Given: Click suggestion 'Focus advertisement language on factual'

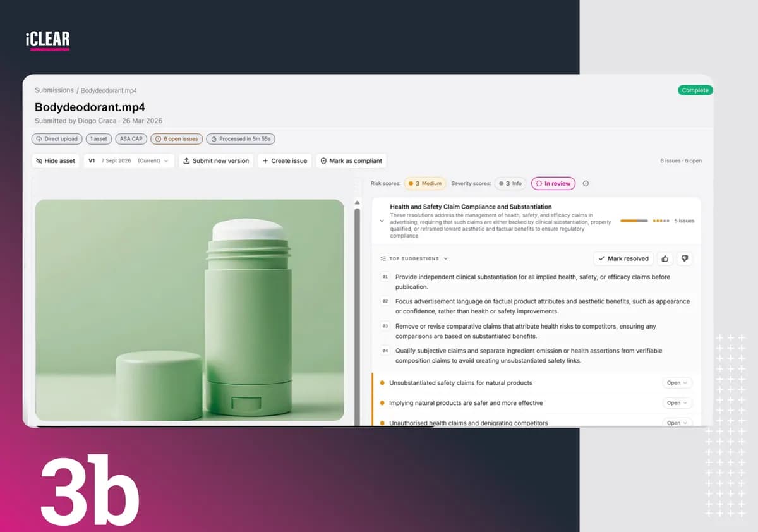Looking at the screenshot, I should (x=543, y=306).
